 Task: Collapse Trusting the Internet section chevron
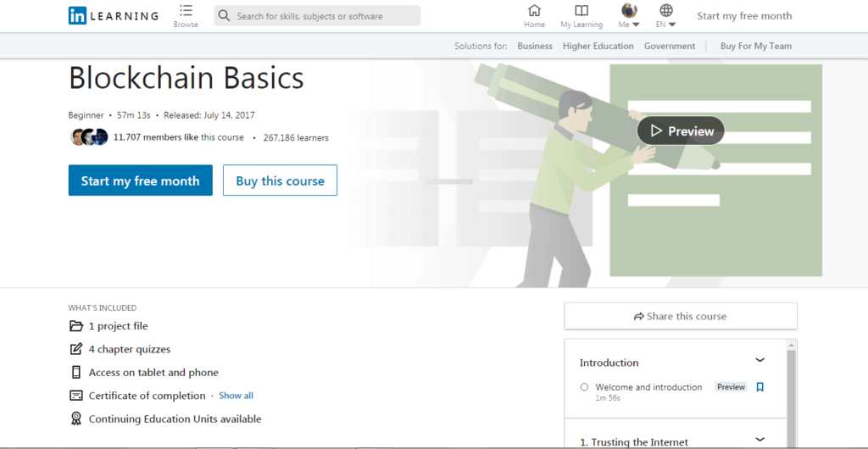[760, 440]
